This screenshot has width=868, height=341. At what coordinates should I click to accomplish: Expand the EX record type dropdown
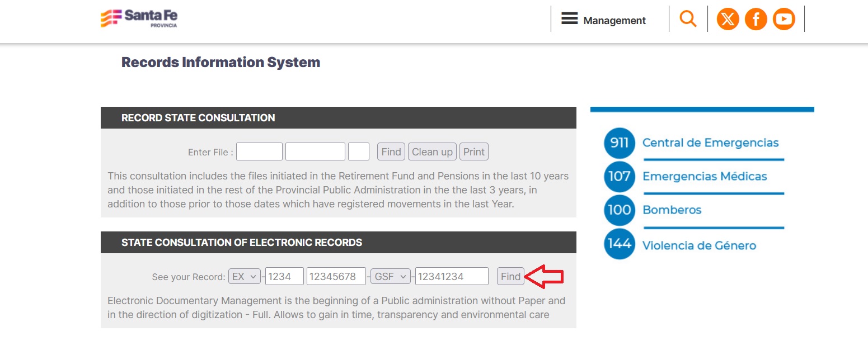point(245,276)
